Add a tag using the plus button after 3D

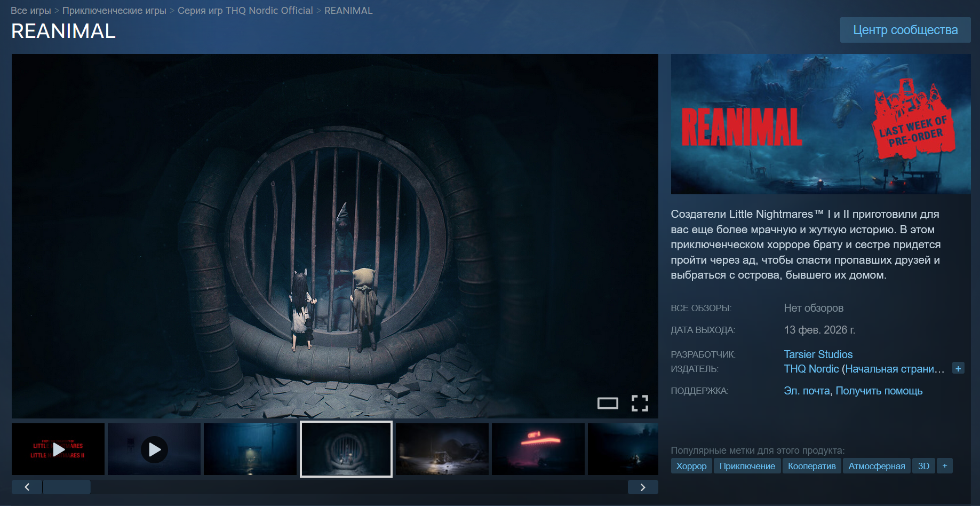945,466
